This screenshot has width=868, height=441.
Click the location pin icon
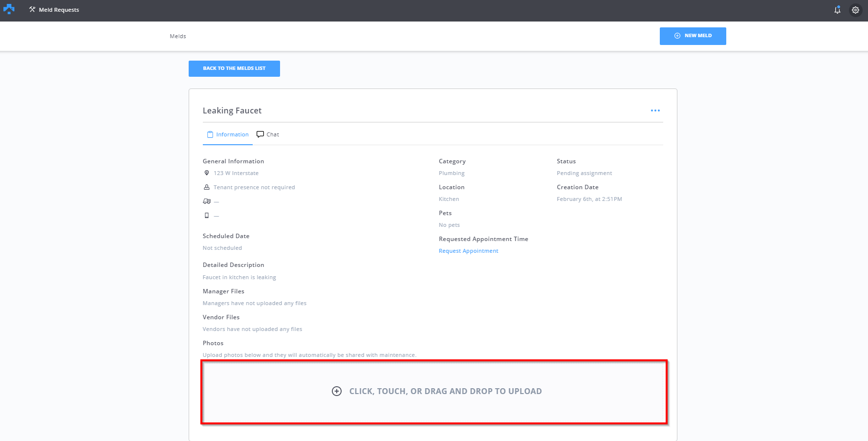(207, 173)
